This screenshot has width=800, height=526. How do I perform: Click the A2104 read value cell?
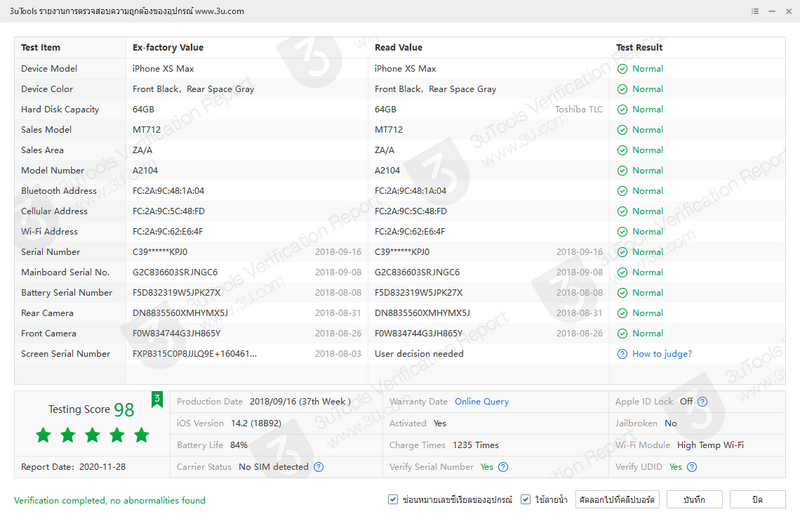tap(387, 170)
